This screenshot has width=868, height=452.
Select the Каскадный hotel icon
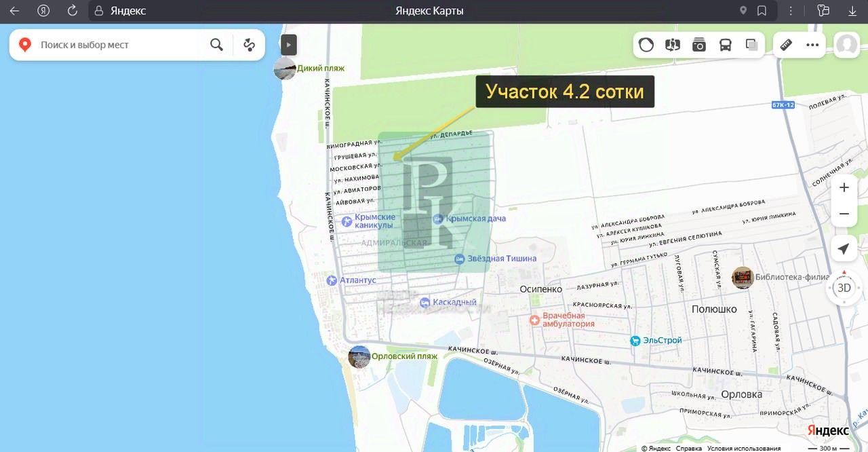(425, 302)
